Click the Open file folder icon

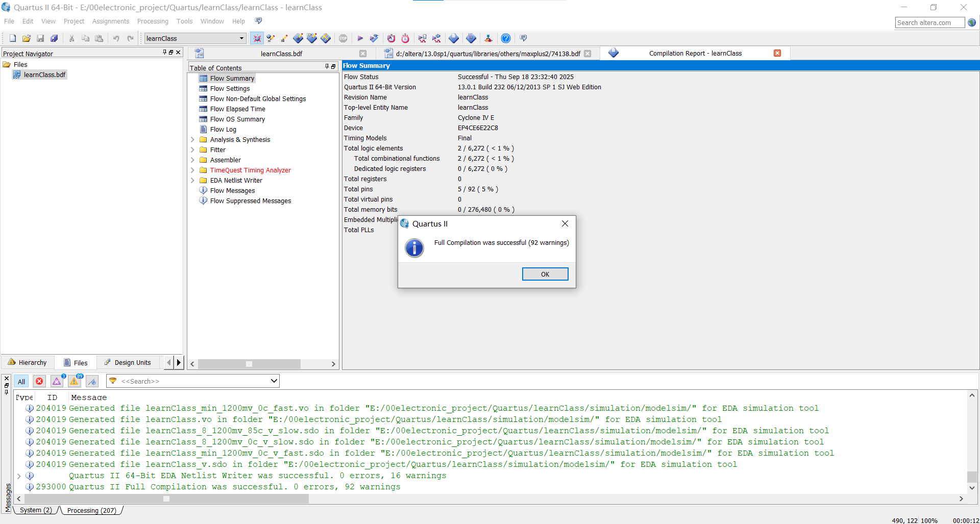(27, 38)
